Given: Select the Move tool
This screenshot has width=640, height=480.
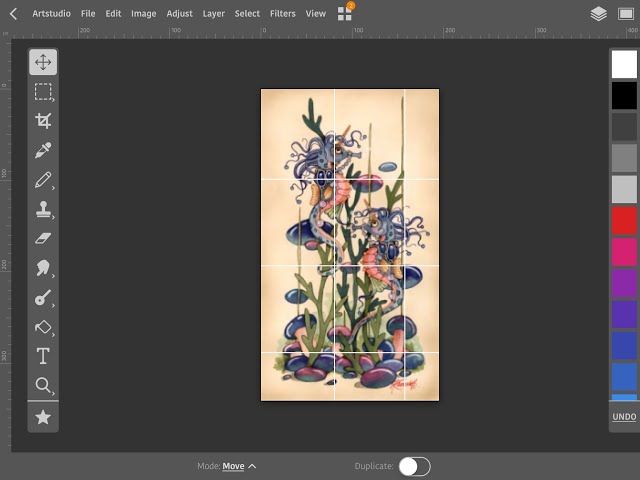Looking at the screenshot, I should point(43,62).
